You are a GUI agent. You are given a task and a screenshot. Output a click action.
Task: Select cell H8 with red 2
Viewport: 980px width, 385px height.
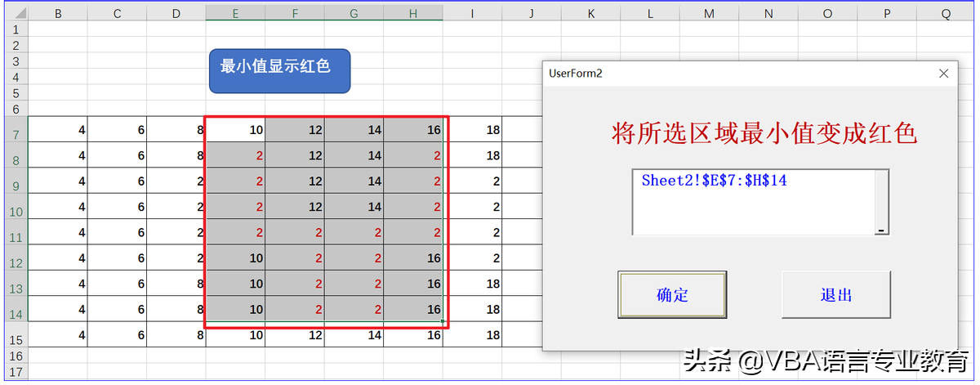click(413, 155)
